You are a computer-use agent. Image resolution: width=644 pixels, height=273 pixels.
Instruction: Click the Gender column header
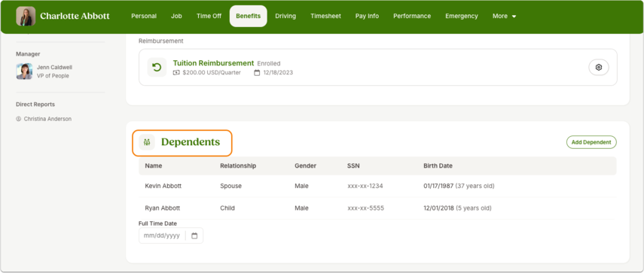pyautogui.click(x=306, y=166)
